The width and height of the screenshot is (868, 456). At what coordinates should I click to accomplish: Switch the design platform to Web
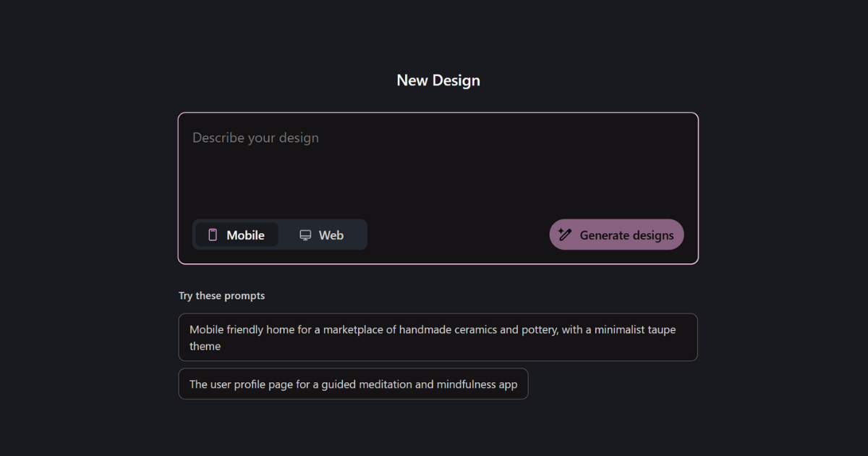(x=322, y=235)
